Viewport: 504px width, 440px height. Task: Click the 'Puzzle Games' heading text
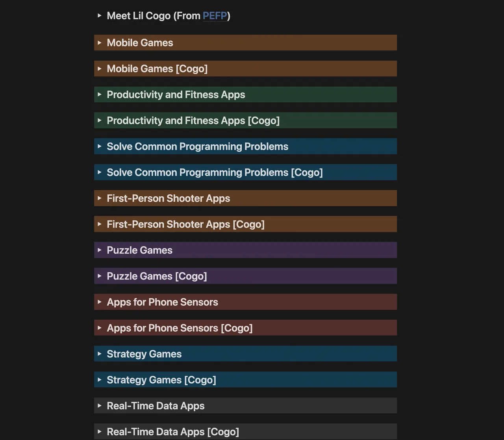140,250
